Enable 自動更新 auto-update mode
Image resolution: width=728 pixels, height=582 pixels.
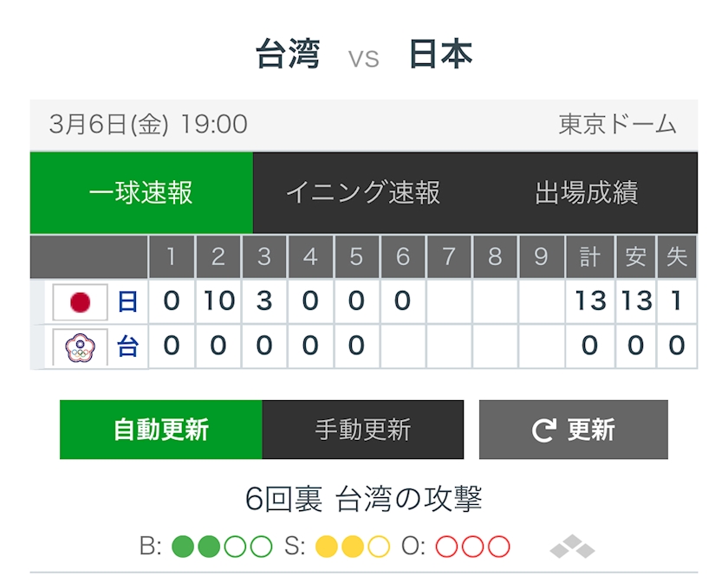tap(161, 430)
